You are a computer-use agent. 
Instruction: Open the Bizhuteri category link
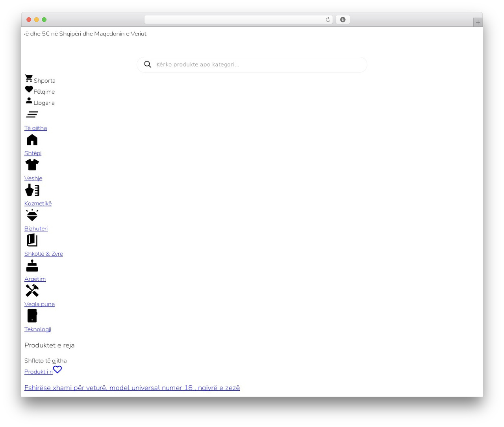pos(36,229)
